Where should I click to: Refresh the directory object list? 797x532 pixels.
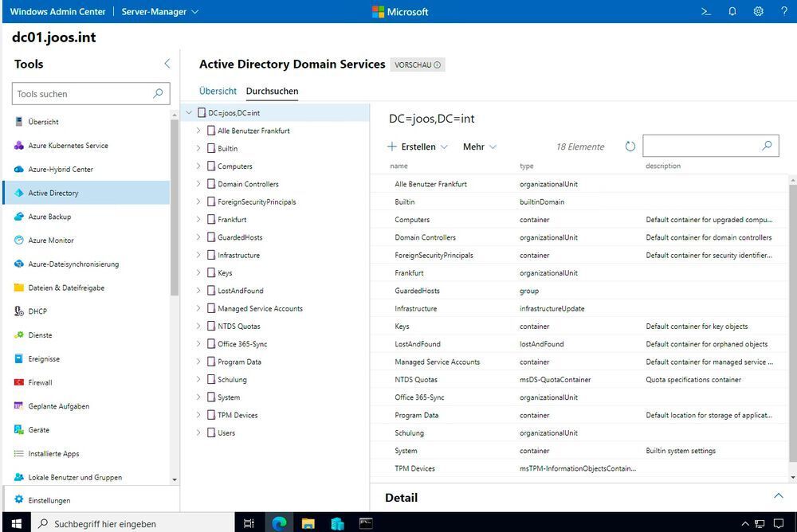coord(630,146)
